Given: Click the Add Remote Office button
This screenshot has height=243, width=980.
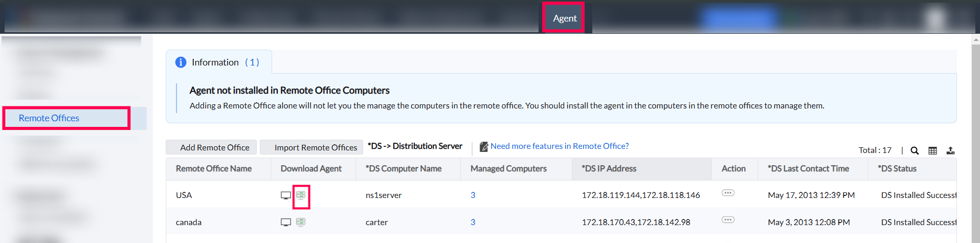Looking at the screenshot, I should tap(214, 147).
